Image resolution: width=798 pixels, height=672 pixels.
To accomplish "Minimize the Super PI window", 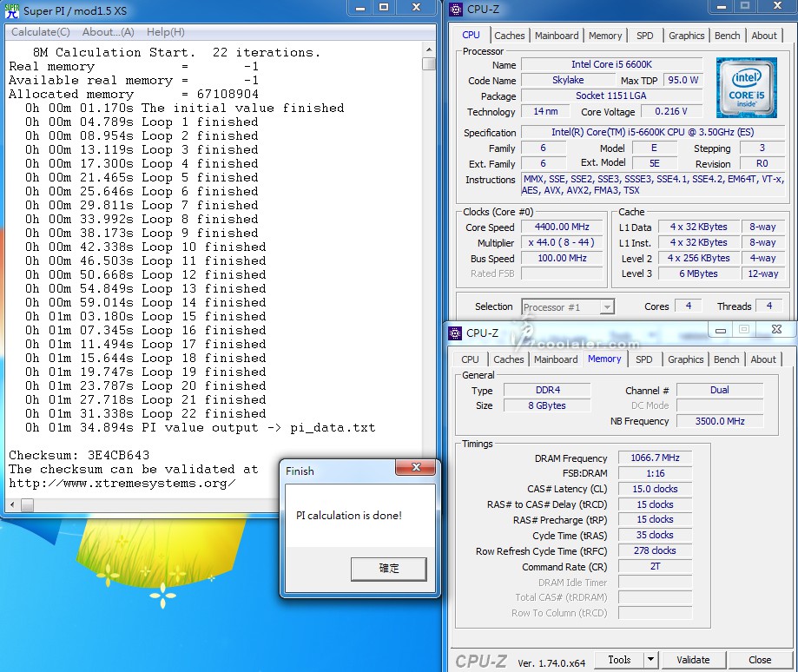I will [x=360, y=8].
